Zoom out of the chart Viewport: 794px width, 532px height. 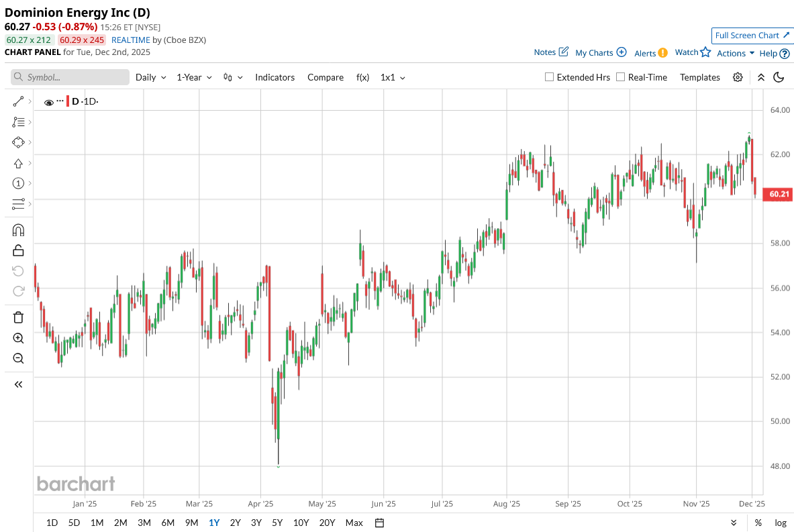[x=18, y=358]
